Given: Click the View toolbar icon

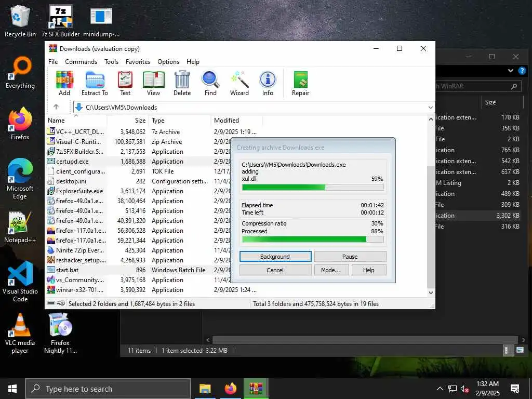Looking at the screenshot, I should pos(153,83).
